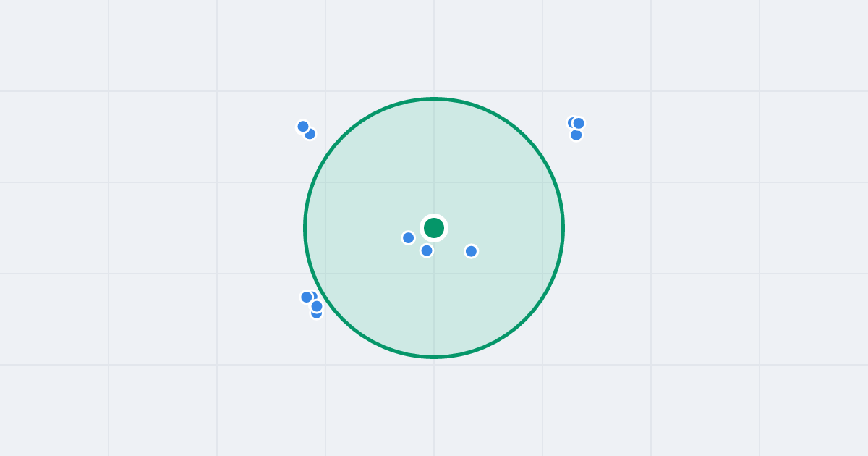Select the leftmost blue dot in the bottom-left cluster
Image resolution: width=868 pixels, height=456 pixels.
tap(307, 297)
